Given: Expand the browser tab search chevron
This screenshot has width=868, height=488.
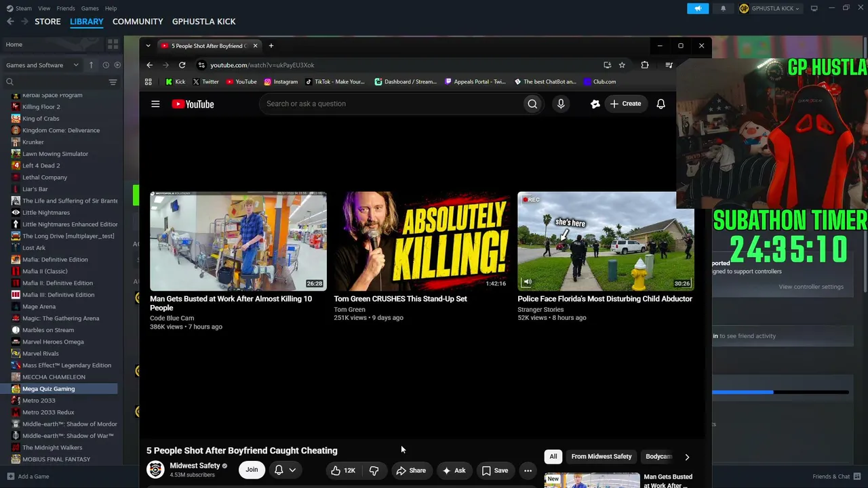Looking at the screenshot, I should (x=149, y=45).
